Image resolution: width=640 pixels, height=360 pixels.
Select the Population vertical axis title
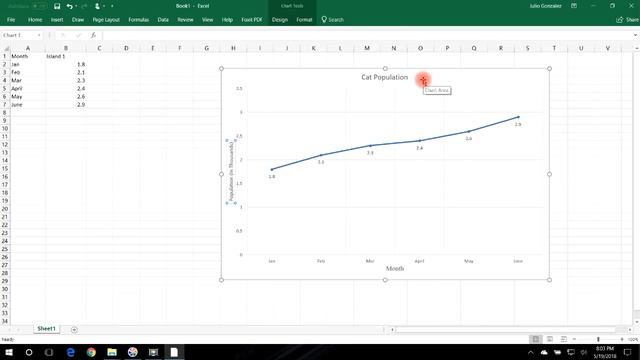(231, 171)
